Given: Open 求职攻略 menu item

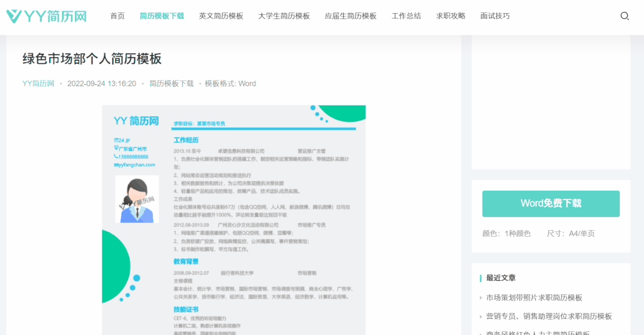Looking at the screenshot, I should (451, 16).
